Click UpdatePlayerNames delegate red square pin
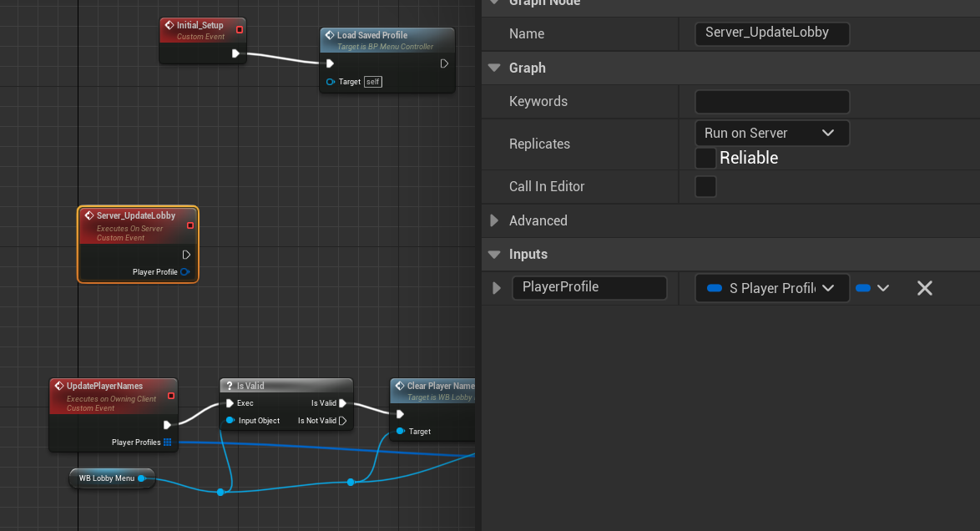The image size is (980, 531). click(x=171, y=396)
